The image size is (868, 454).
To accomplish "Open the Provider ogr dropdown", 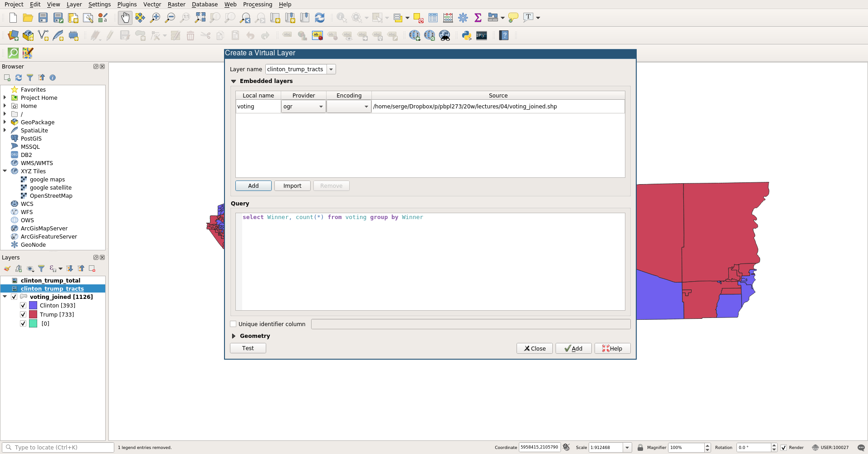I will [321, 107].
